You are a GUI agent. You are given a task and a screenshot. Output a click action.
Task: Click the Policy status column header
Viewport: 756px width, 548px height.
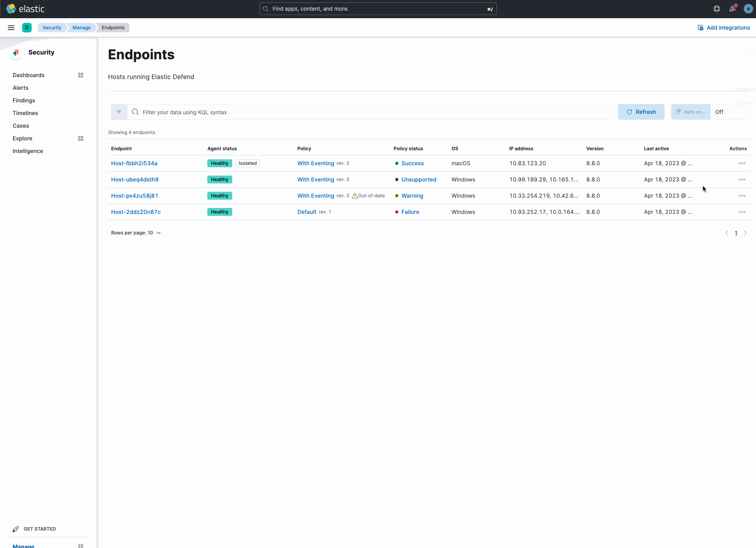point(408,149)
